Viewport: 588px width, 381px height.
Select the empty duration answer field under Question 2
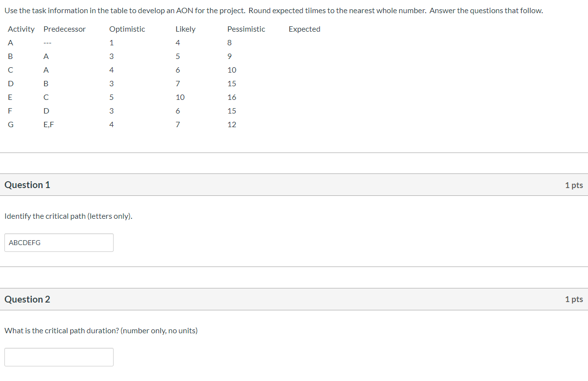click(x=59, y=357)
